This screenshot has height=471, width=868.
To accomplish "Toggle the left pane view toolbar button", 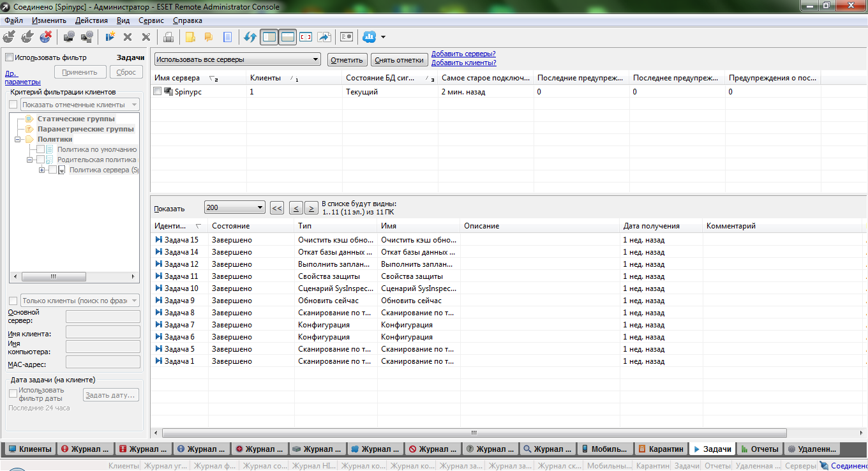I will [269, 37].
